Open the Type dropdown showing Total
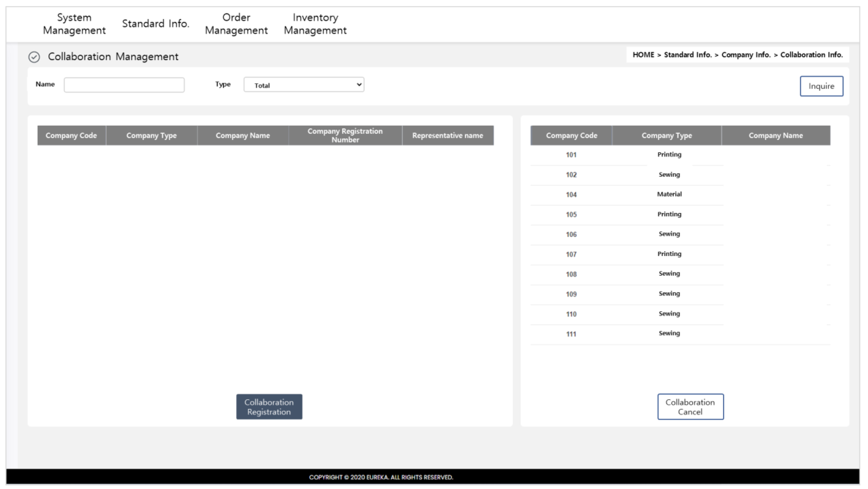 (x=304, y=85)
